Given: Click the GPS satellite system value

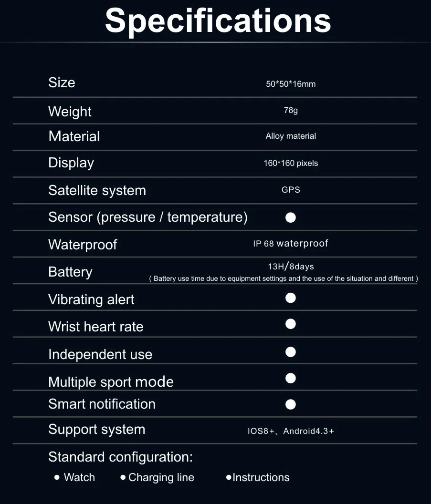Looking at the screenshot, I should 291,190.
